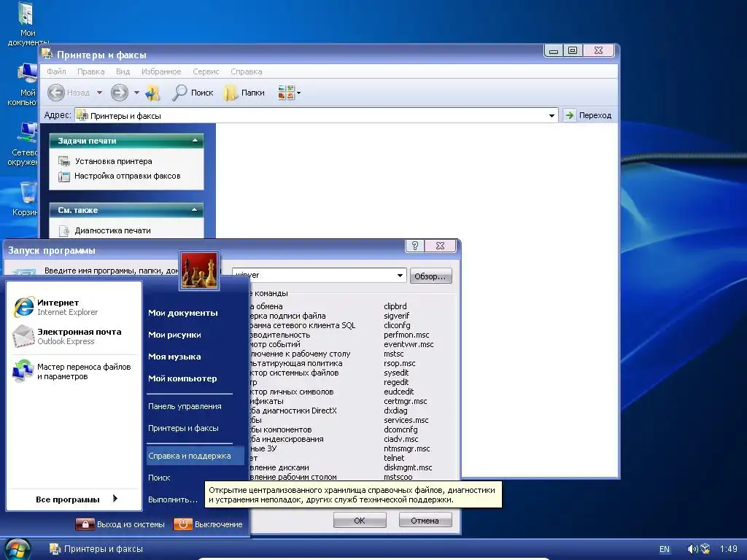Click Диагностика печати link
This screenshot has width=747, height=560.
coord(112,230)
